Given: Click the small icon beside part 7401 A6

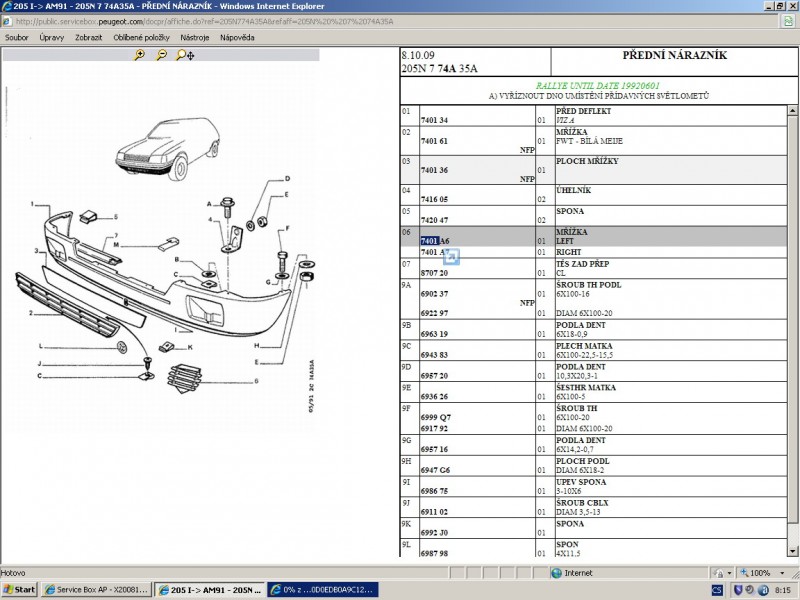Looking at the screenshot, I should [x=451, y=257].
